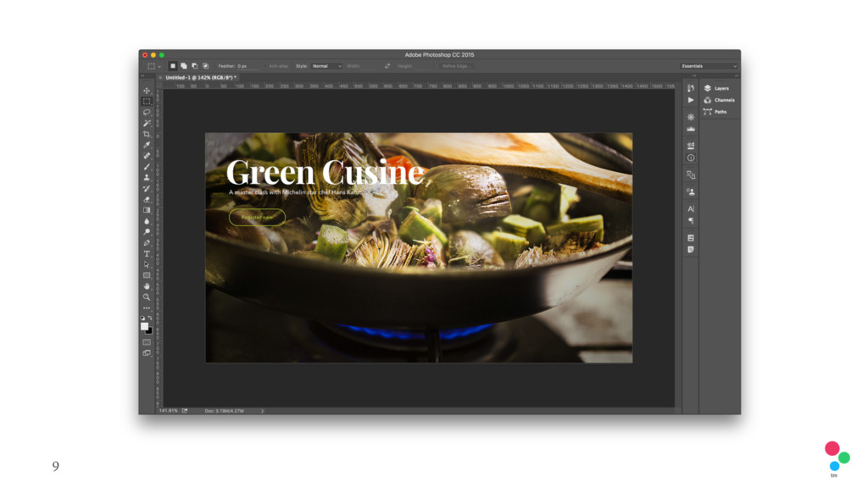
Task: Open the Histogram panel icon
Action: (691, 129)
